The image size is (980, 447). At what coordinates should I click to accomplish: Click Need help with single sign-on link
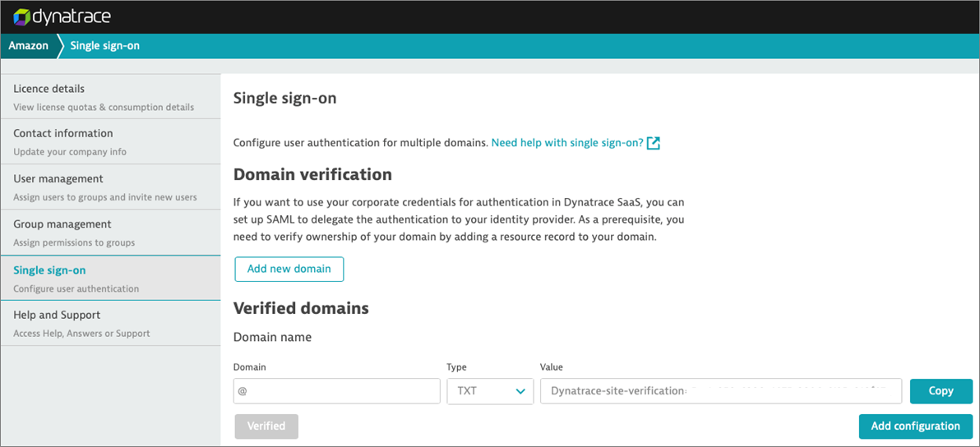[567, 143]
